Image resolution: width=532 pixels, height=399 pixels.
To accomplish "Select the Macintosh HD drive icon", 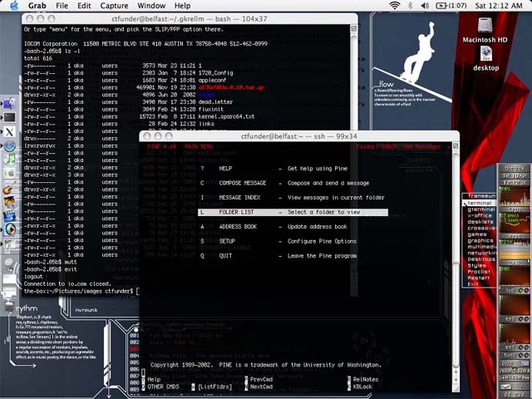I will coord(487,26).
